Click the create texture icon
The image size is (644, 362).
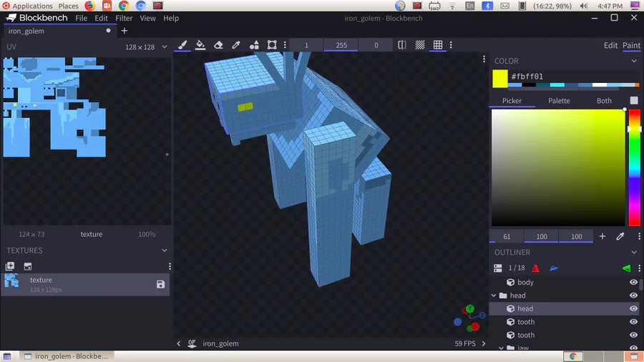click(10, 266)
